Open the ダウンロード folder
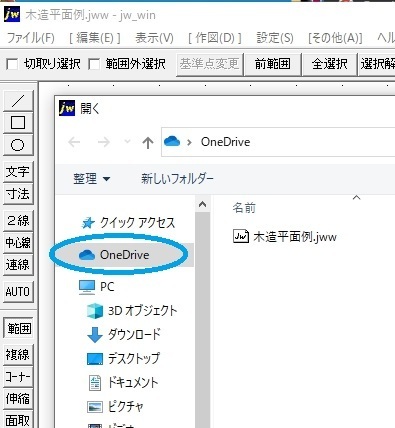The height and width of the screenshot is (428, 395). click(x=124, y=334)
